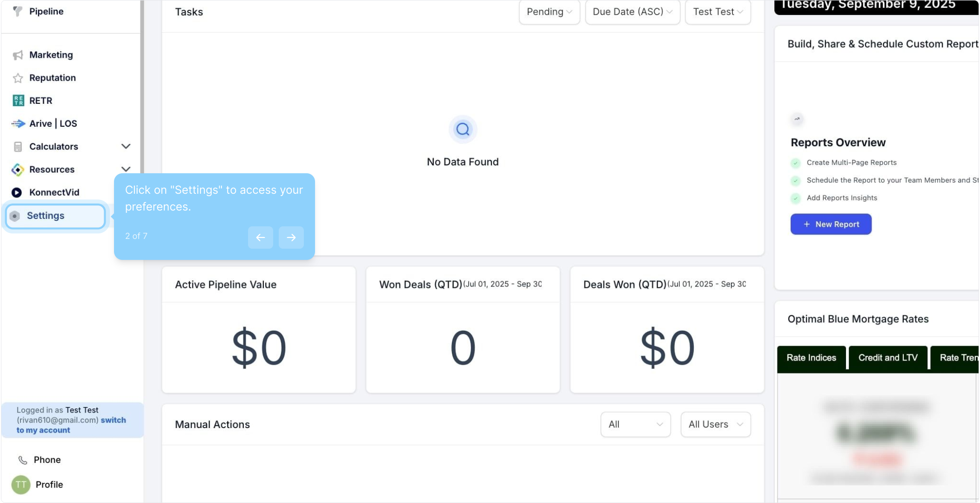Click the Phone handset icon

22,460
